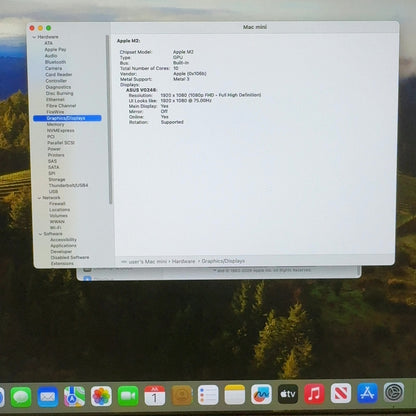Screen dimensions: 416x416
Task: Launch Freeform from the Dock
Action: click(261, 395)
